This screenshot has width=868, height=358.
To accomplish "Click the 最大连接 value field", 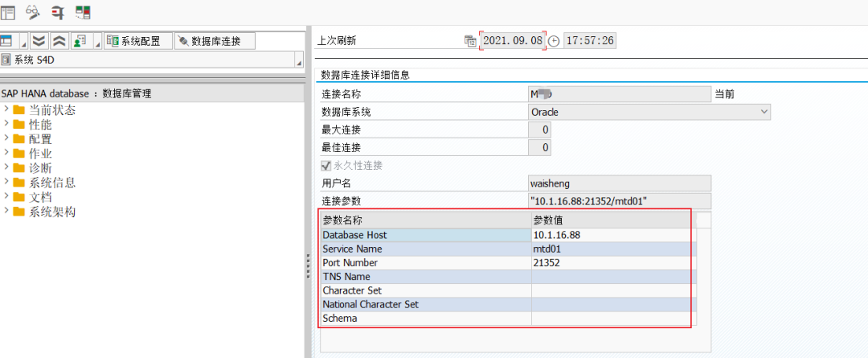I will (x=540, y=130).
